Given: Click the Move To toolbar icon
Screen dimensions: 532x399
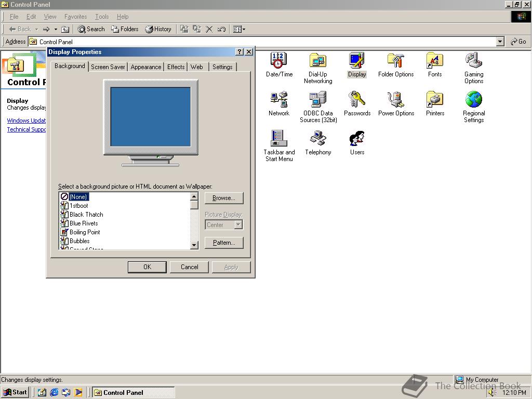Looking at the screenshot, I should coord(184,29).
